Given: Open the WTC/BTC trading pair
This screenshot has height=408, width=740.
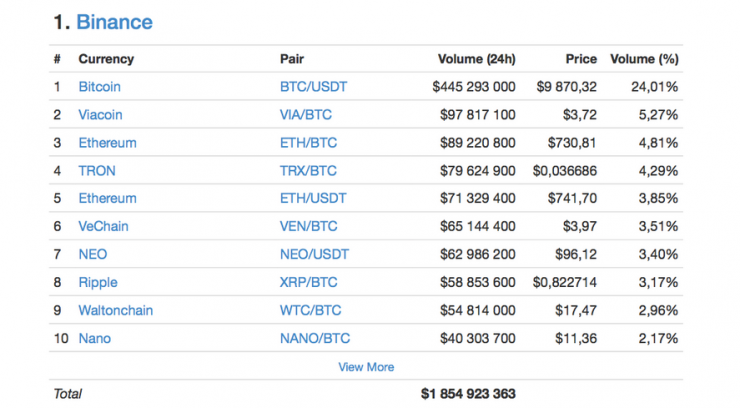Looking at the screenshot, I should click(x=311, y=310).
